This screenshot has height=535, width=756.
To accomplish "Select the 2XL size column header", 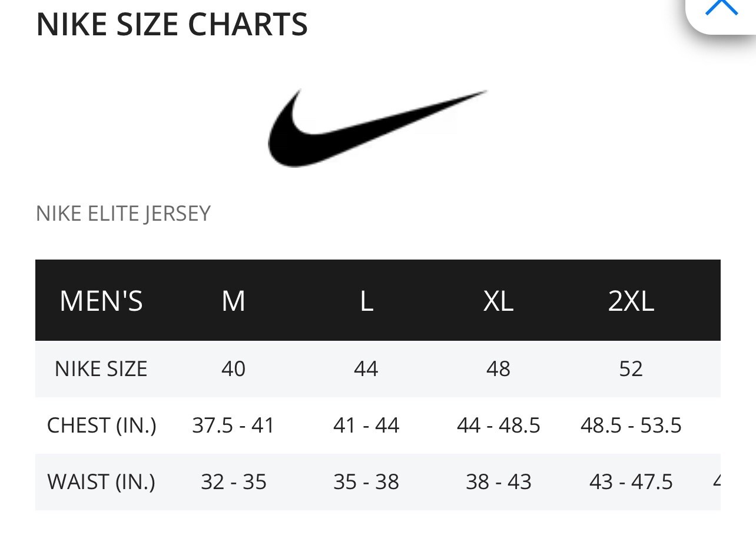I will 631,301.
